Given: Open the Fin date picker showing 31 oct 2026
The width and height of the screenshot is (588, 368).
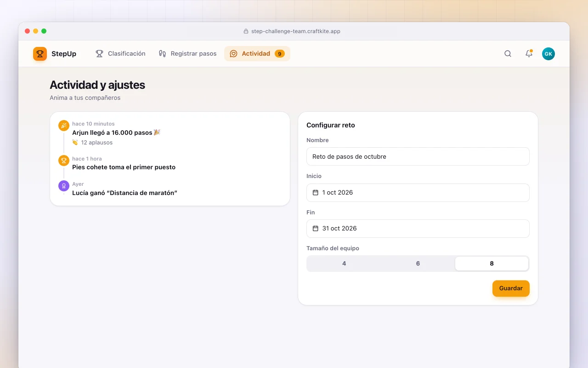Looking at the screenshot, I should pos(418,229).
